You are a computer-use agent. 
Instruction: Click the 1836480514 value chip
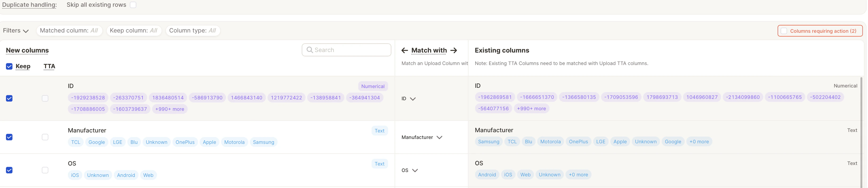(x=168, y=97)
